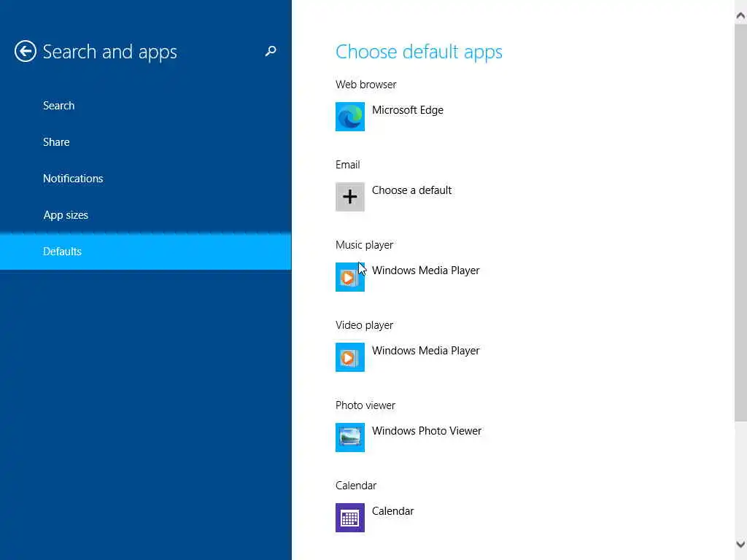The width and height of the screenshot is (747, 560).
Task: Click the 'Choose default apps' heading
Action: pyautogui.click(x=419, y=52)
